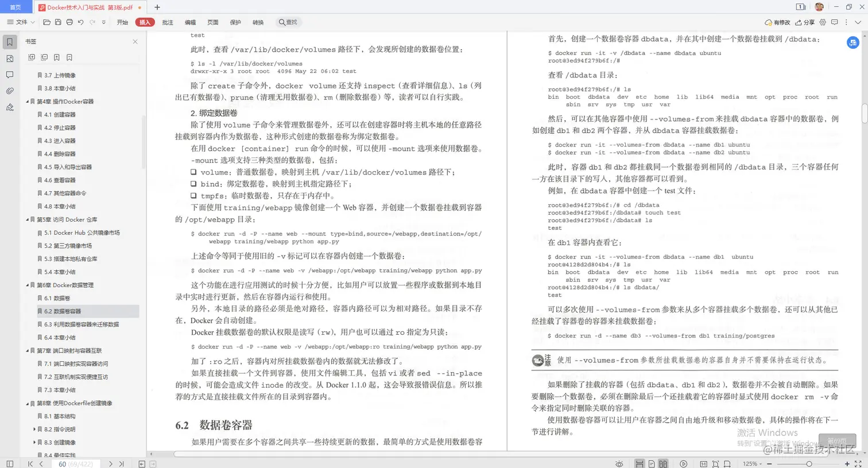Expand the 8.2 指令说明 bookmark entry

pos(35,429)
